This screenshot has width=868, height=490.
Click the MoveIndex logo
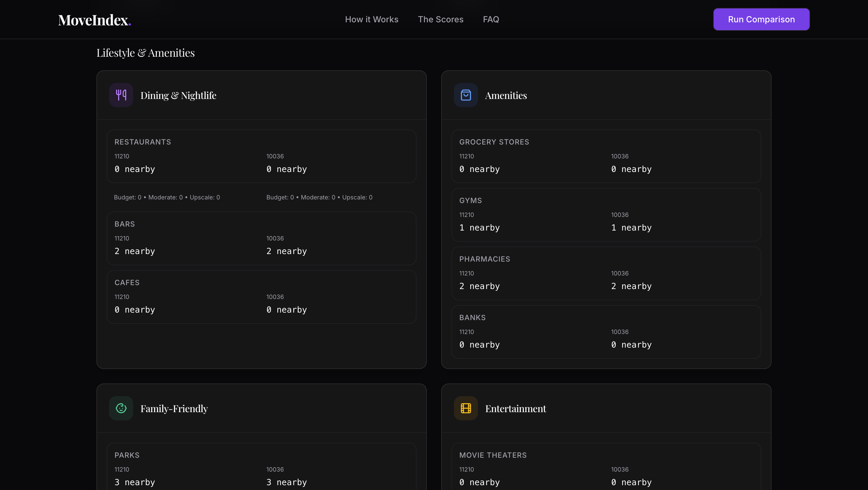[x=94, y=19]
